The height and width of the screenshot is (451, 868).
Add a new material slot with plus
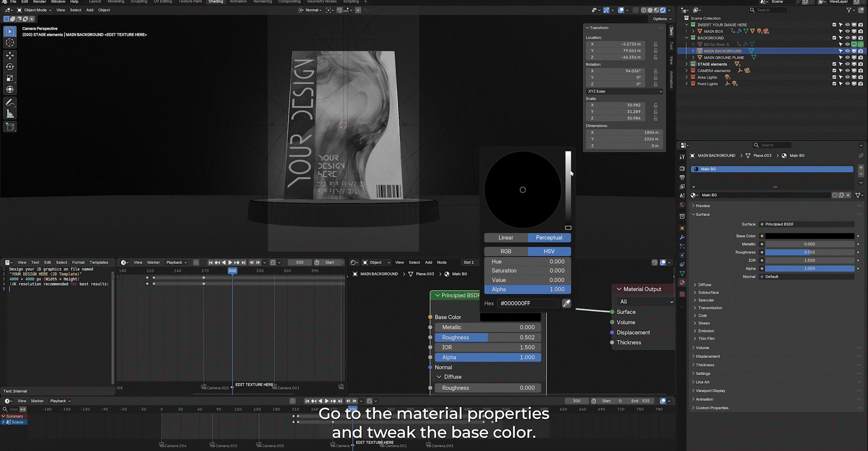tap(861, 168)
